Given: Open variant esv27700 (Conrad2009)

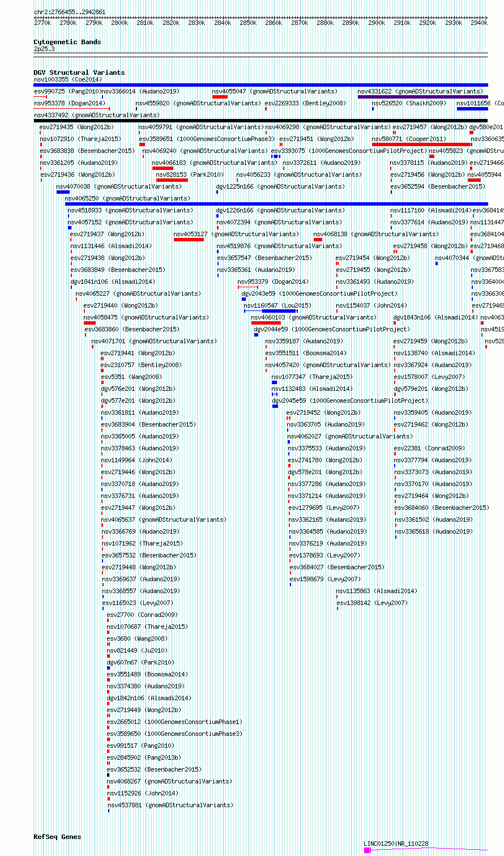Looking at the screenshot, I should 142,615.
